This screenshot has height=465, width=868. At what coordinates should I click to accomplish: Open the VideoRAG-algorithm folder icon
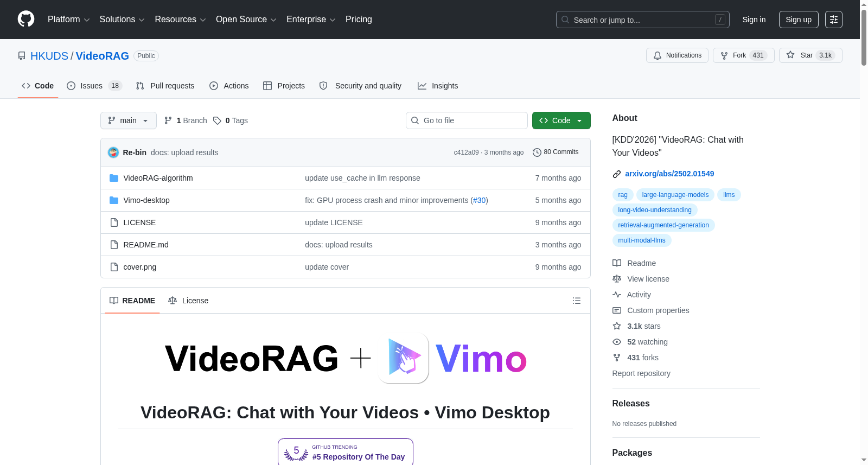pyautogui.click(x=114, y=178)
